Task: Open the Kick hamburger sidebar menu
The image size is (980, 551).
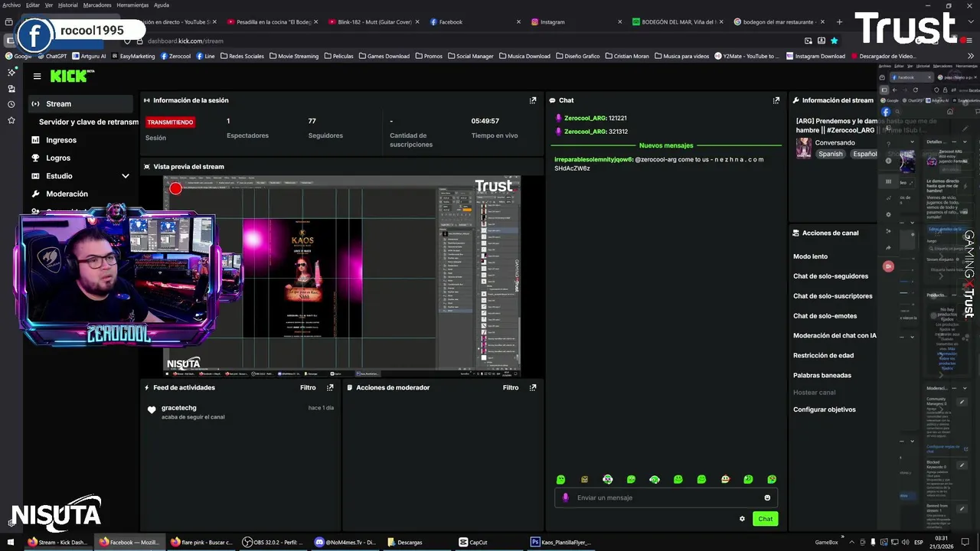Action: 37,76
